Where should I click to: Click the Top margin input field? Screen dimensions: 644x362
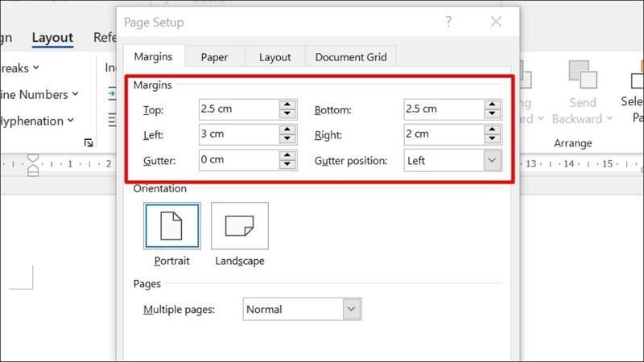[238, 109]
